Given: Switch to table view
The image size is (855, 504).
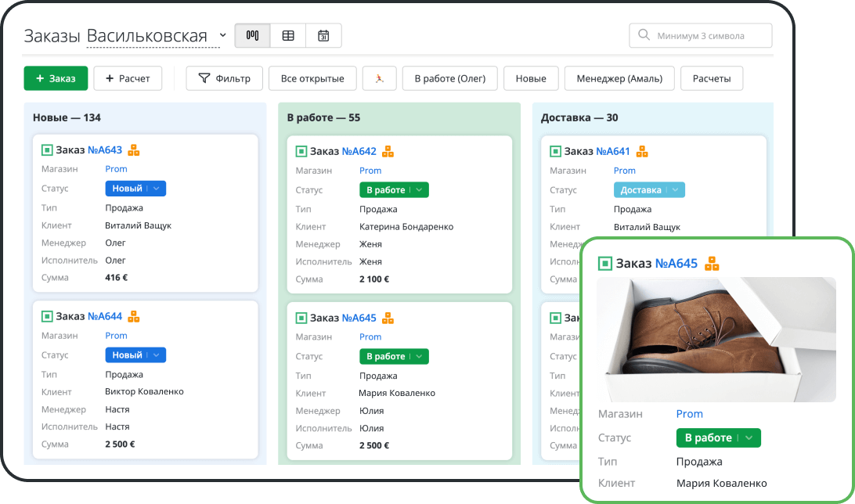Looking at the screenshot, I should point(288,35).
